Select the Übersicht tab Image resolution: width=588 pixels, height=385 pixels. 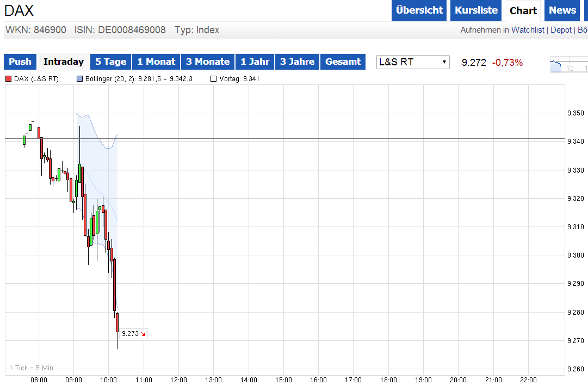(x=419, y=10)
